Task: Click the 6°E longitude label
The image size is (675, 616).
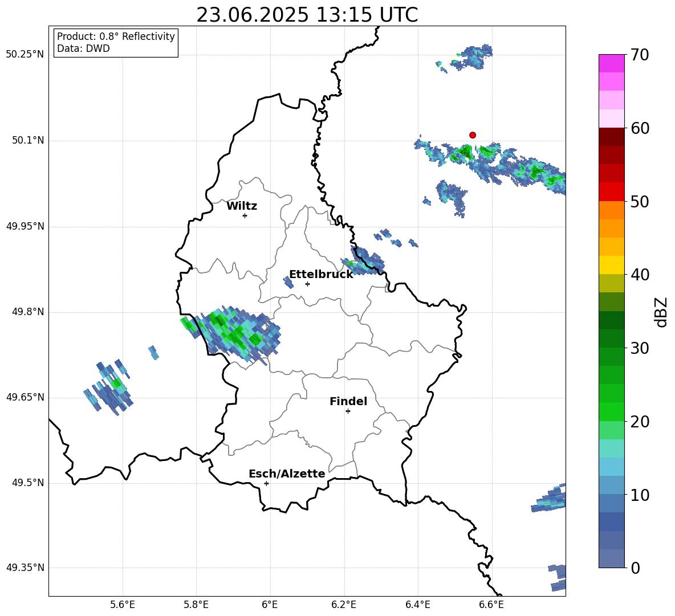Action: click(270, 605)
